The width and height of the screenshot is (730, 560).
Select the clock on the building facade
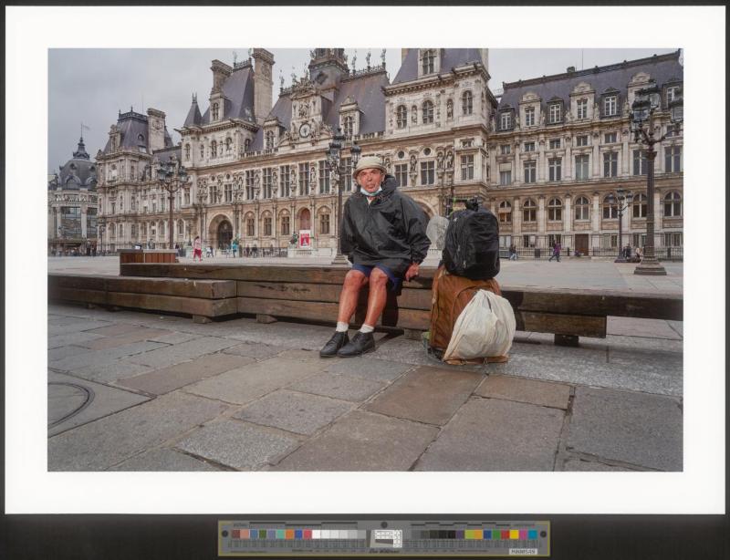click(305, 130)
